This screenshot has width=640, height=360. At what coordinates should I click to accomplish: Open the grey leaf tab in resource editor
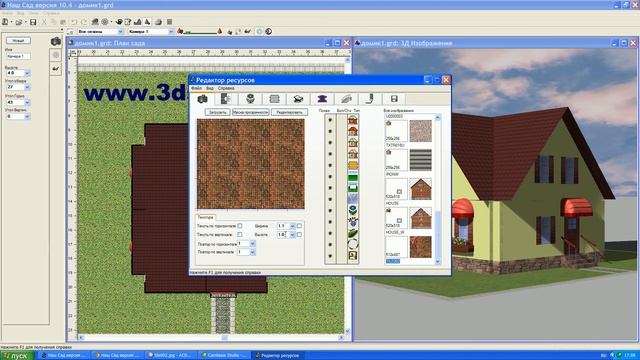point(346,99)
